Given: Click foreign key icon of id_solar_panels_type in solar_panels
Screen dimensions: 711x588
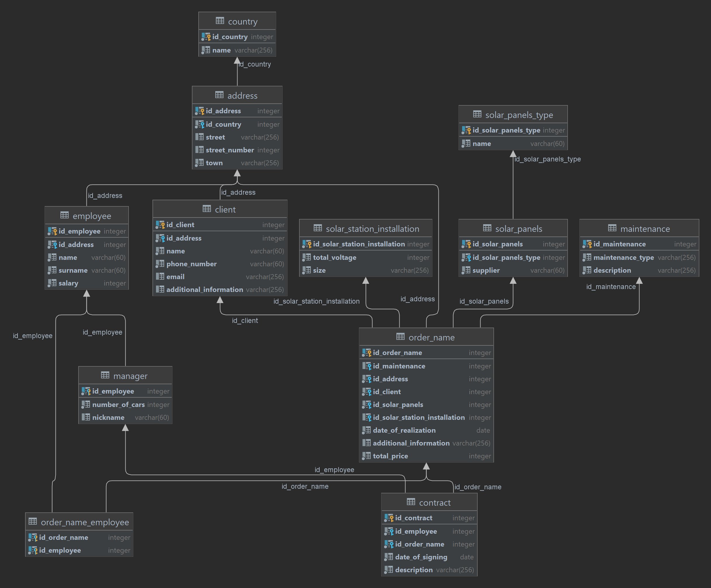Looking at the screenshot, I should coord(466,258).
